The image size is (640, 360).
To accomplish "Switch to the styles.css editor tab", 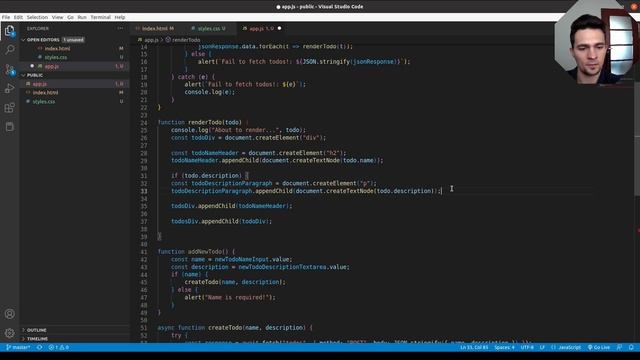I will (x=211, y=29).
